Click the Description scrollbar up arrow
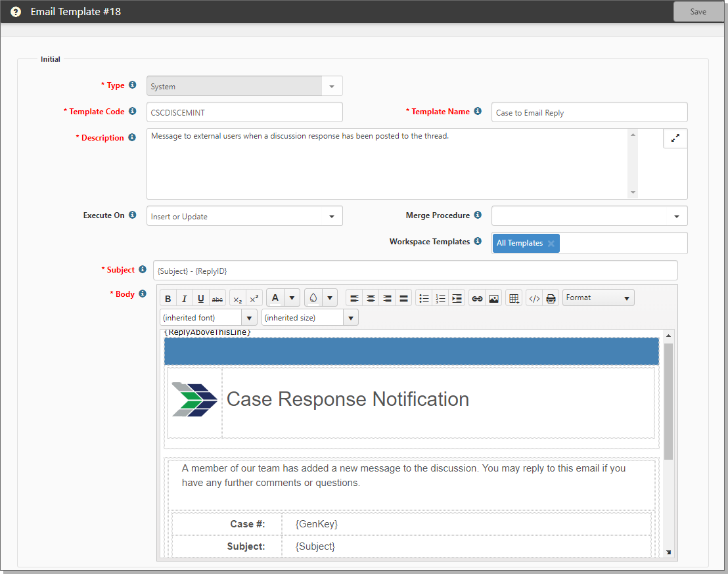 point(633,135)
